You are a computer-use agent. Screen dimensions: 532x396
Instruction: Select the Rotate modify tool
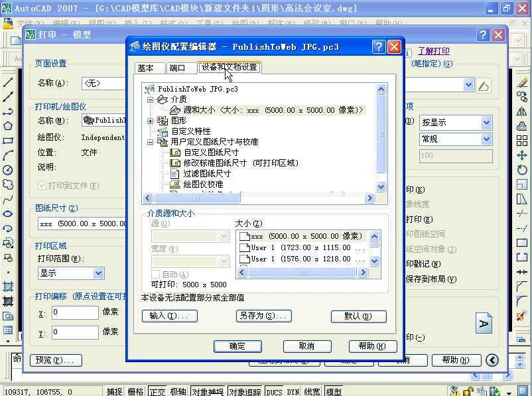click(x=522, y=170)
